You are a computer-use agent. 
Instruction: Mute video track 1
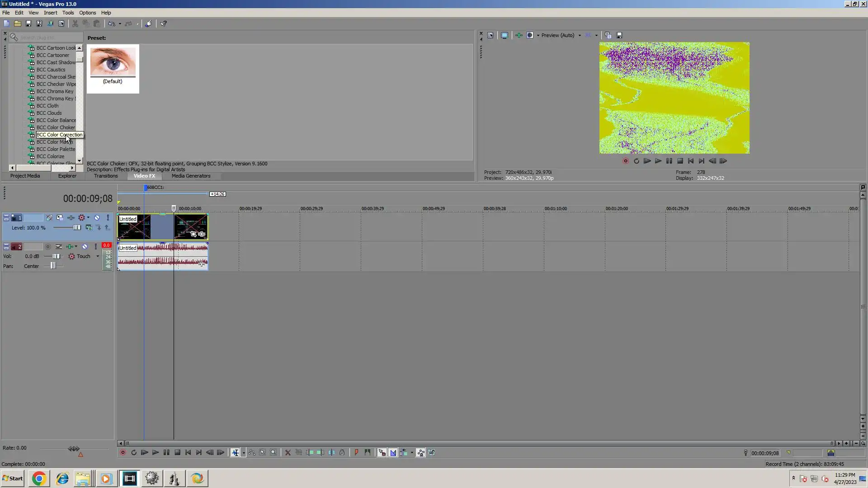click(x=97, y=218)
